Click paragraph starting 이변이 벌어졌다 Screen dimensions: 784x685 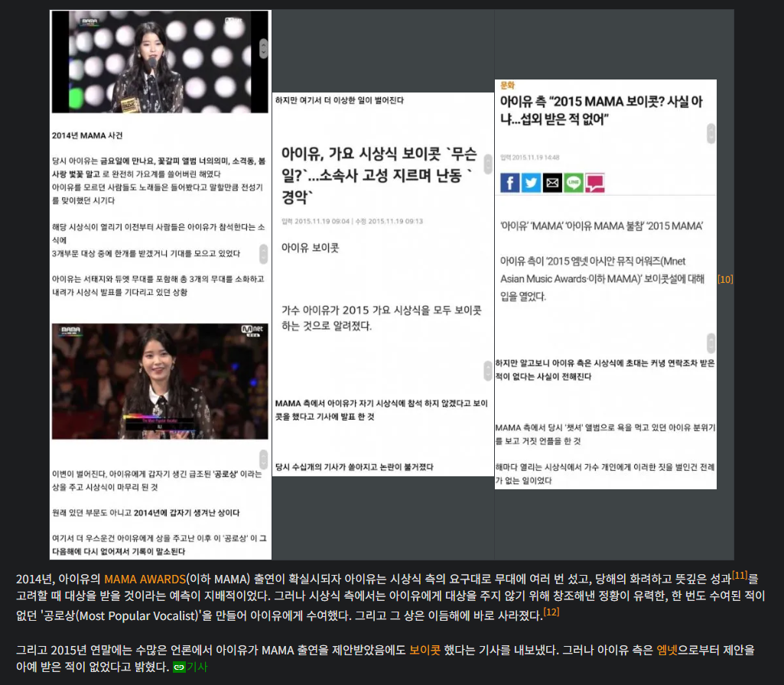[x=157, y=480]
